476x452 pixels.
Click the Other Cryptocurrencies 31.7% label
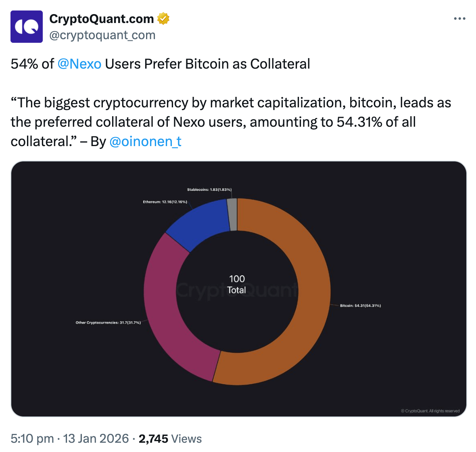pos(108,322)
